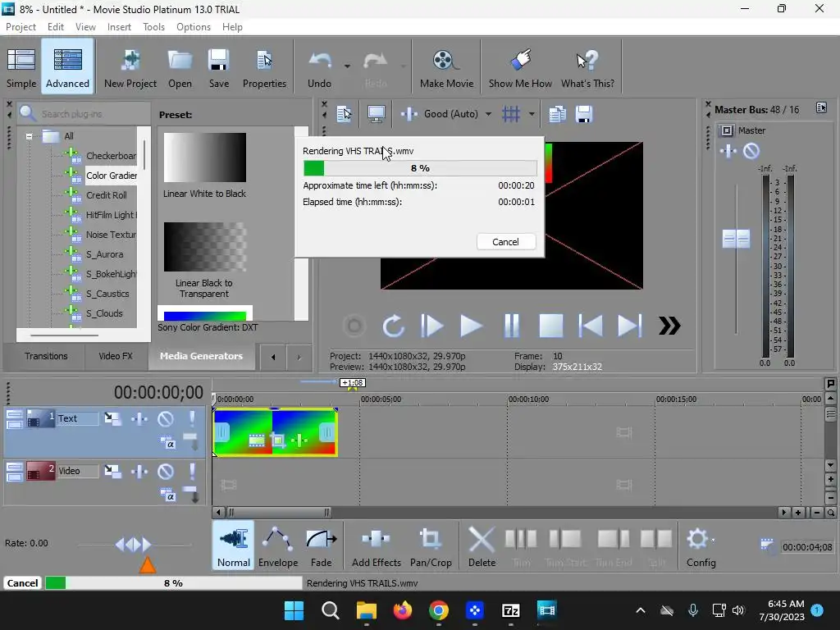The width and height of the screenshot is (840, 630).
Task: Cancel rendering in the progress dialog
Action: pyautogui.click(x=505, y=242)
